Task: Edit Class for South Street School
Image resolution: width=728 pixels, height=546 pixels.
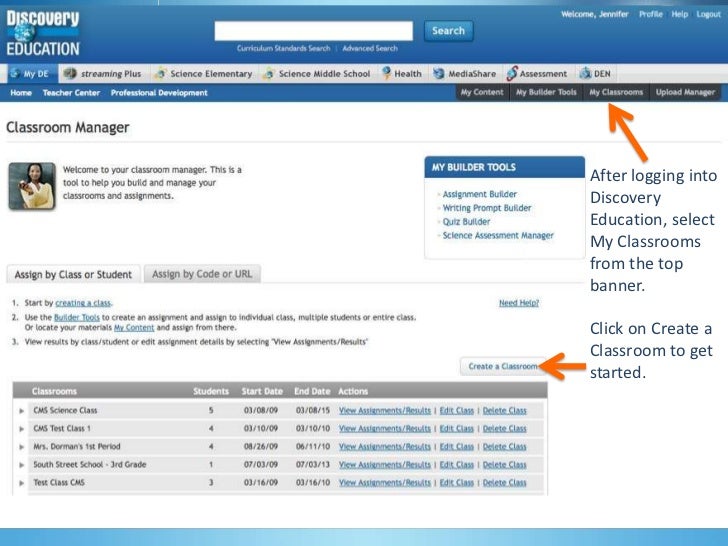Action: tap(456, 465)
